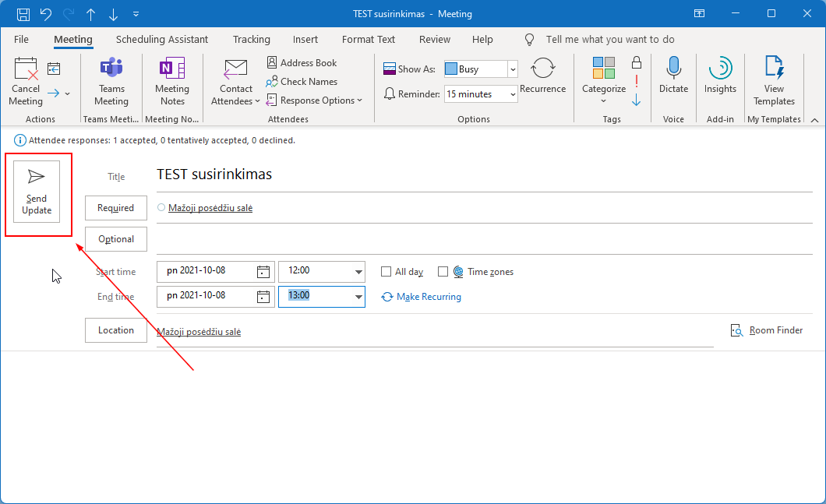Enable the All day checkbox
Image resolution: width=826 pixels, height=504 pixels.
tap(386, 272)
